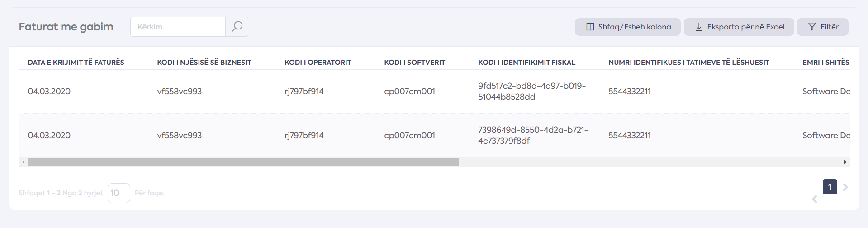Sort by Kodi i njësisë së biznesit header
This screenshot has width=868, height=228.
(204, 63)
